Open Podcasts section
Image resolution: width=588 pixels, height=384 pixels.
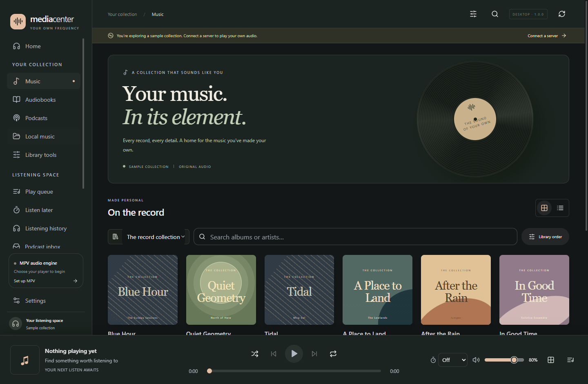(x=44, y=118)
